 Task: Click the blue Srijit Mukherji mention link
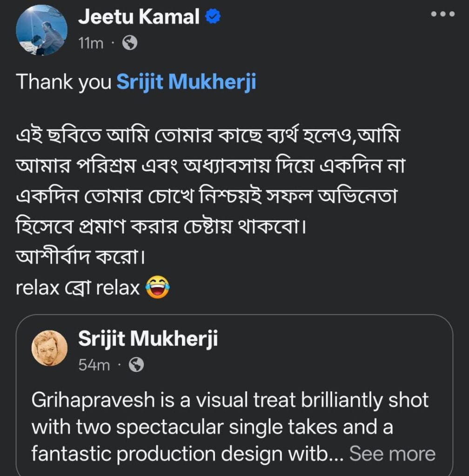coord(186,82)
